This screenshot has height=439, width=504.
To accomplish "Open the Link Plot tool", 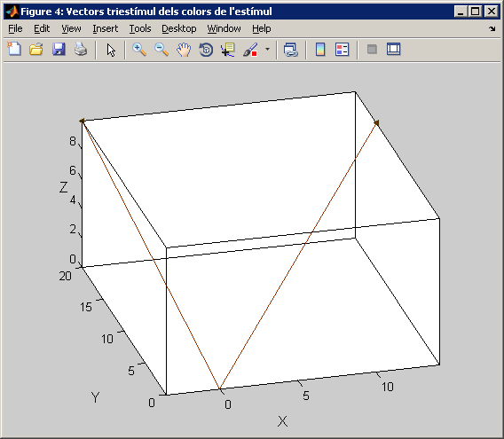I will point(291,50).
